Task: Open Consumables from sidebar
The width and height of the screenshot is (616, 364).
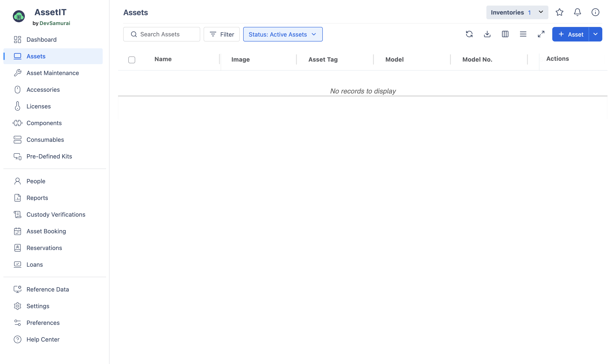Action: point(45,140)
